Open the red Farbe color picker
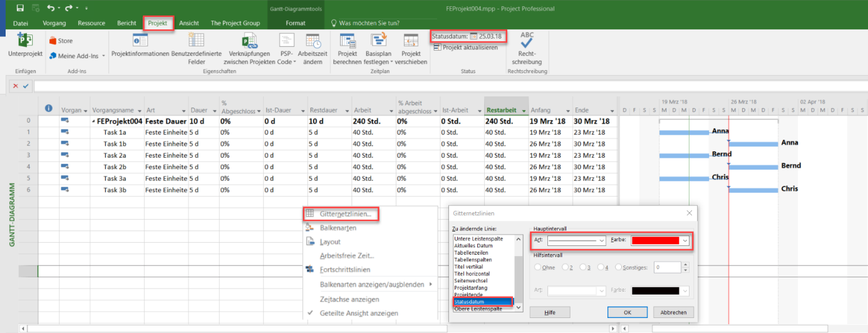Image resolution: width=868 pixels, height=333 pixels. [659, 240]
